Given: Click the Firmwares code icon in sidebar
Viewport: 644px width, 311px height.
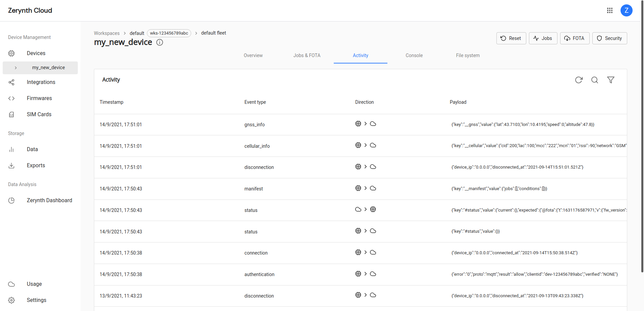Looking at the screenshot, I should point(11,98).
